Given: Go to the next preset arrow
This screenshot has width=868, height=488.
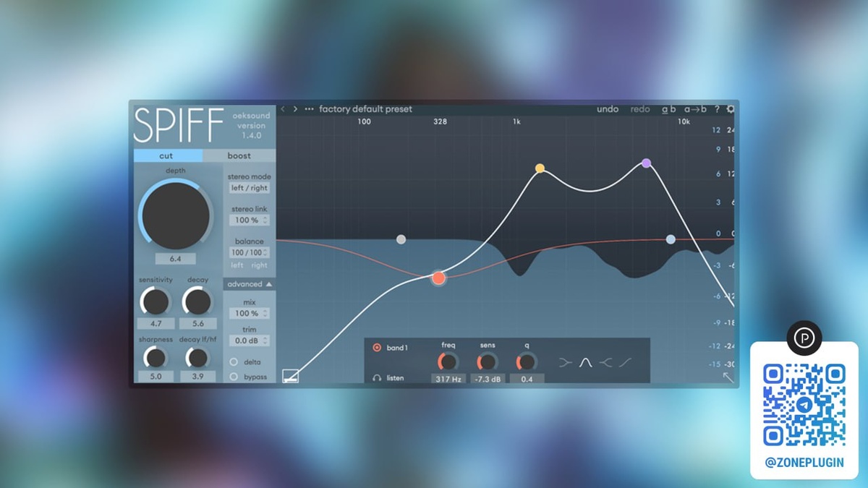Looking at the screenshot, I should pyautogui.click(x=295, y=109).
